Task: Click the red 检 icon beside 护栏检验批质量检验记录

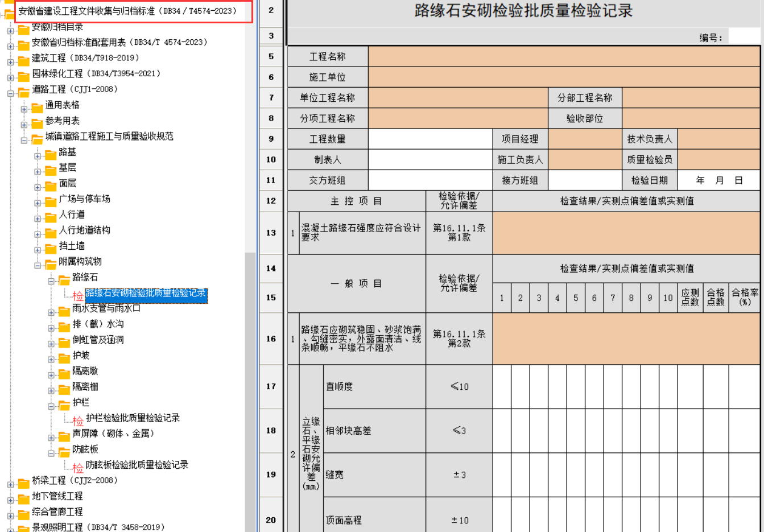Action: click(x=78, y=421)
